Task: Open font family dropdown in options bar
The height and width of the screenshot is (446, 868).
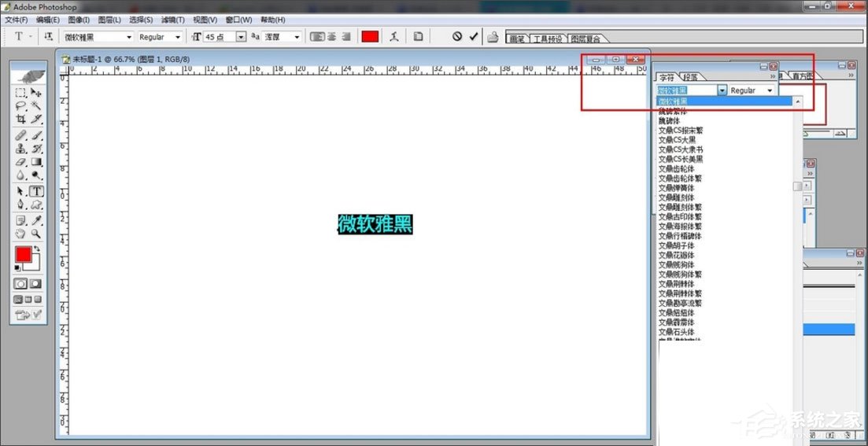Action: point(129,37)
